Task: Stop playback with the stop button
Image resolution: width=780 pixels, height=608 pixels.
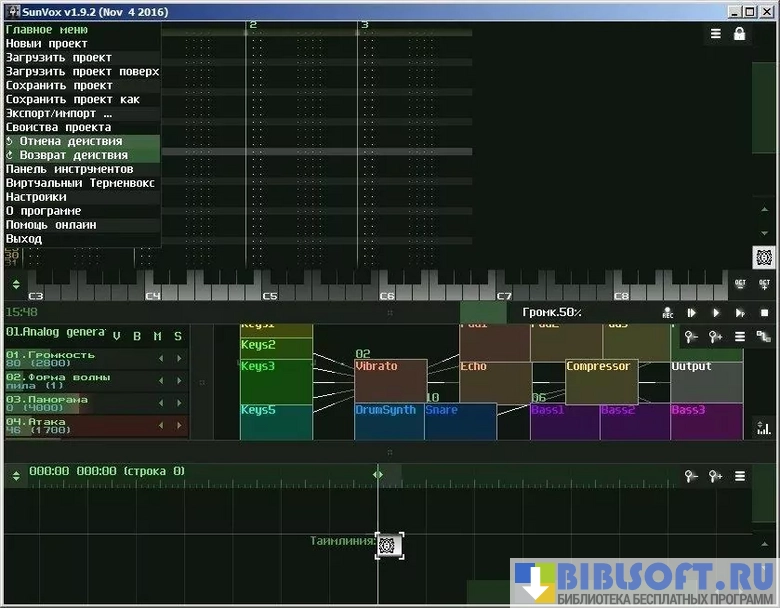Action: [x=764, y=313]
